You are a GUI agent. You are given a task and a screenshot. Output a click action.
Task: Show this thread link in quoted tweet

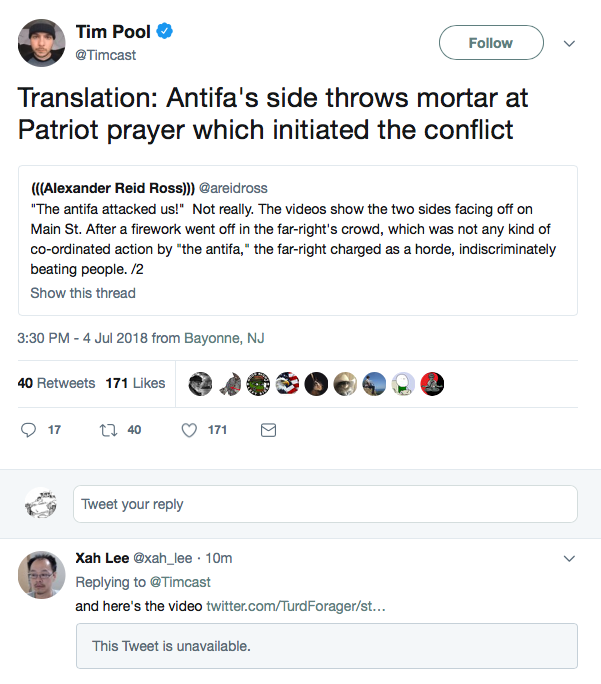(83, 293)
